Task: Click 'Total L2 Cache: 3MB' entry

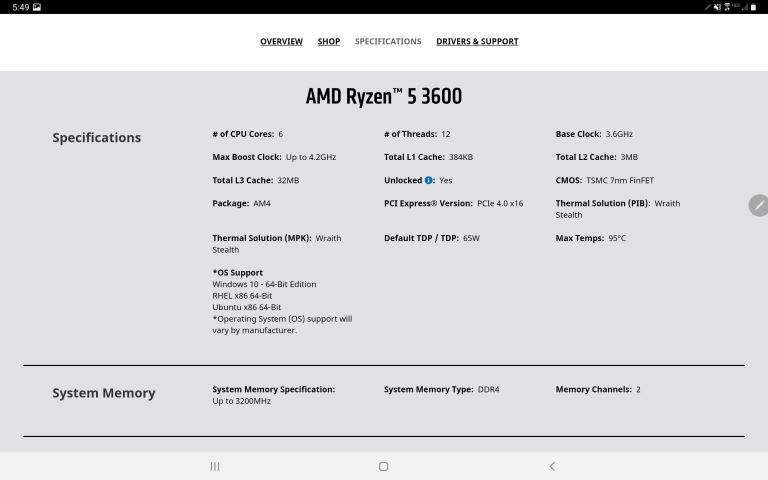Action: point(597,157)
